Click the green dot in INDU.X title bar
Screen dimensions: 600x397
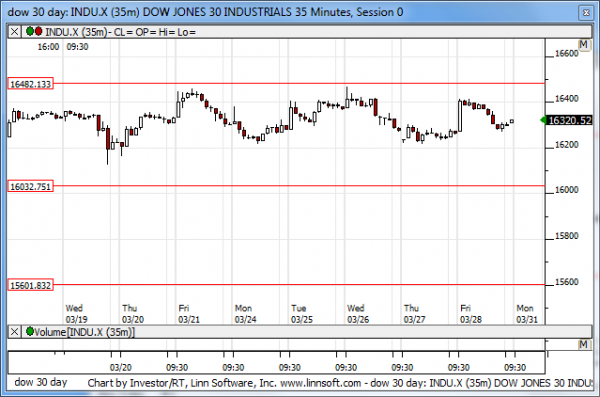tap(29, 31)
